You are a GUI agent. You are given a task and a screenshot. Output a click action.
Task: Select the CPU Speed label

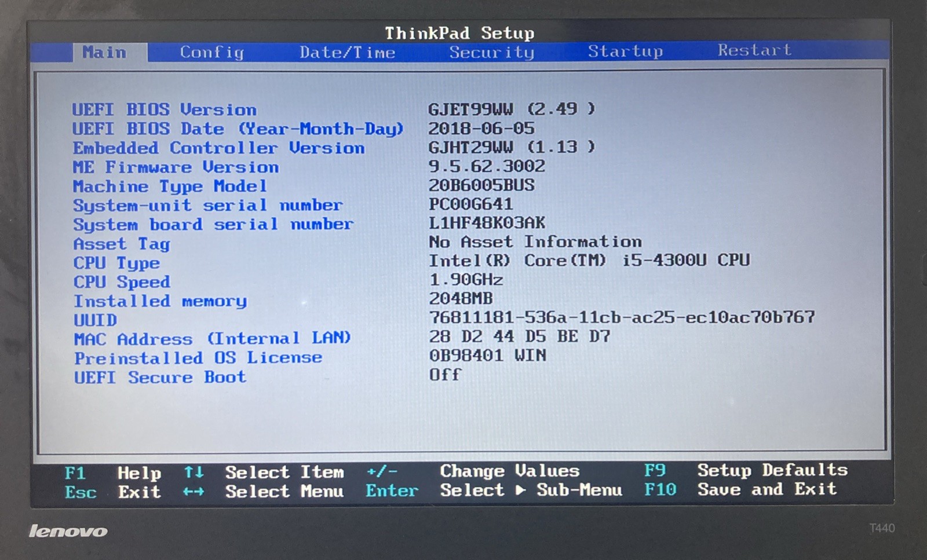pos(122,282)
